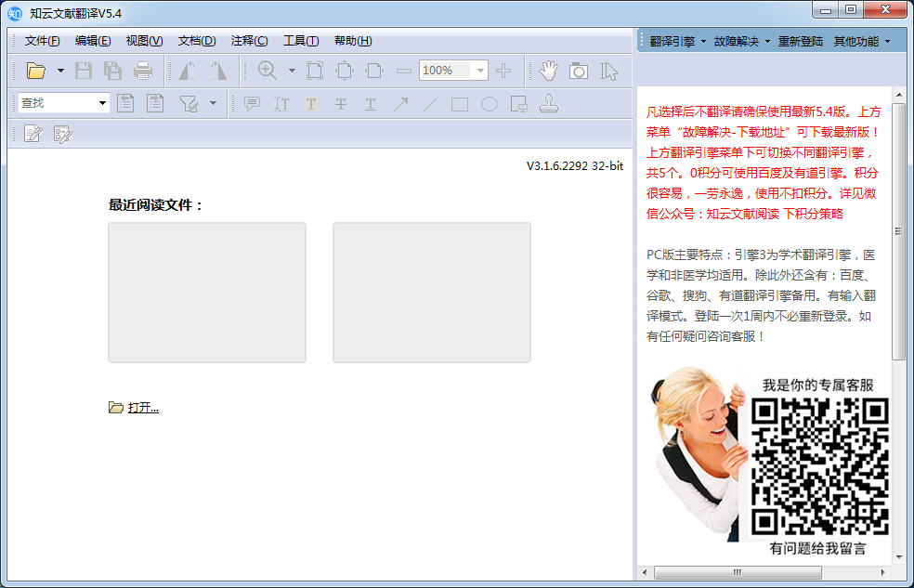Select the Zoom magnifier tool

point(268,70)
